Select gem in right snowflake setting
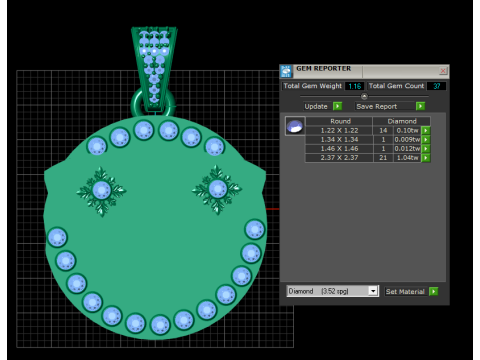This screenshot has width=480, height=360. pyautogui.click(x=218, y=189)
